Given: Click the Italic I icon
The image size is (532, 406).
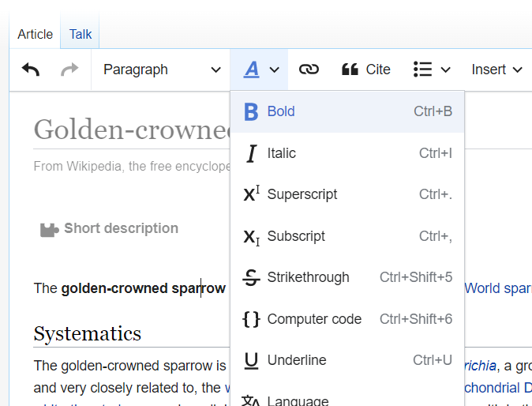Looking at the screenshot, I should click(251, 153).
